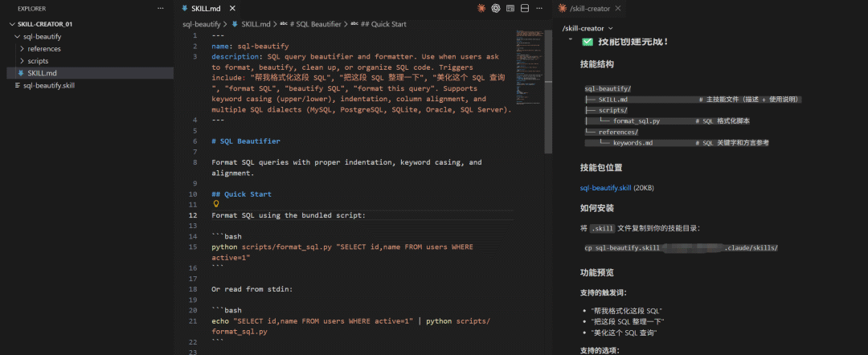This screenshot has height=355, width=868.
Task: Click the lightbulb code action icon
Action: click(216, 204)
